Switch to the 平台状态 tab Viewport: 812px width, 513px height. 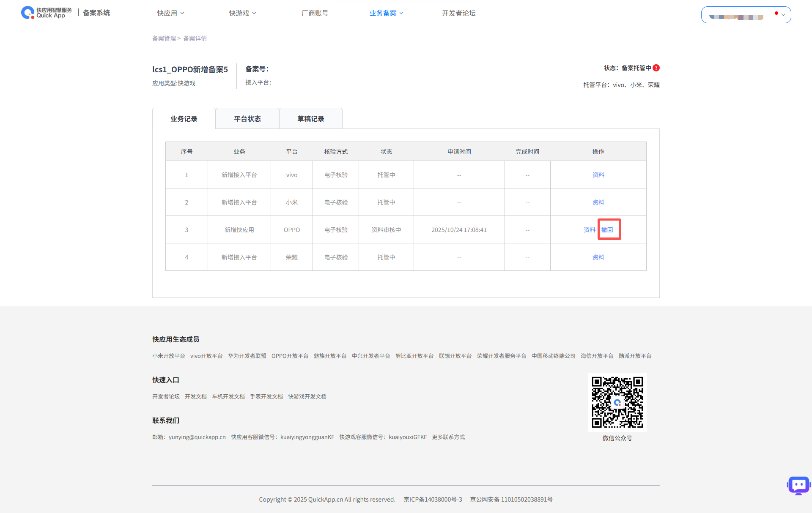coord(247,119)
